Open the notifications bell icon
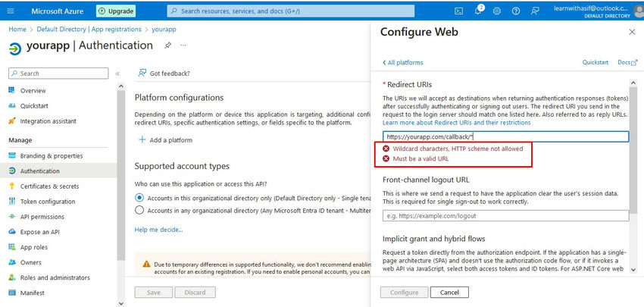Viewport: 644px width, 307px height. click(x=478, y=11)
